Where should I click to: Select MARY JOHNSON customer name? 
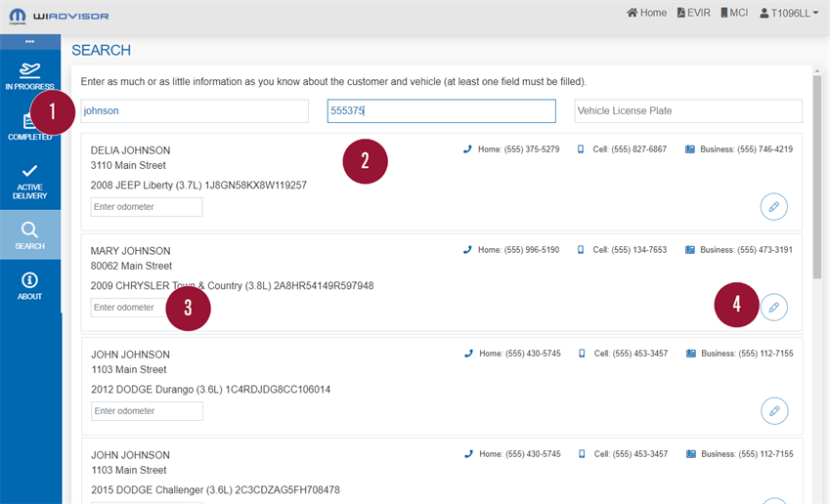click(130, 251)
